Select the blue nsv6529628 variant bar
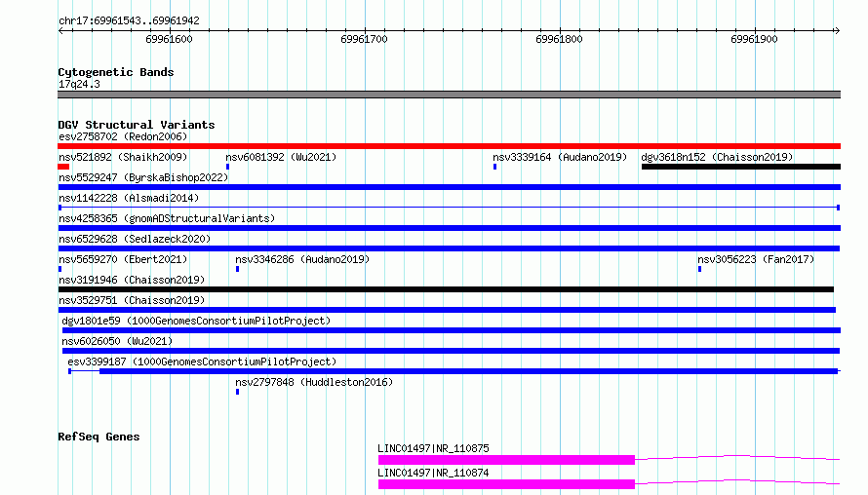This screenshot has height=495, width=868. tap(449, 248)
